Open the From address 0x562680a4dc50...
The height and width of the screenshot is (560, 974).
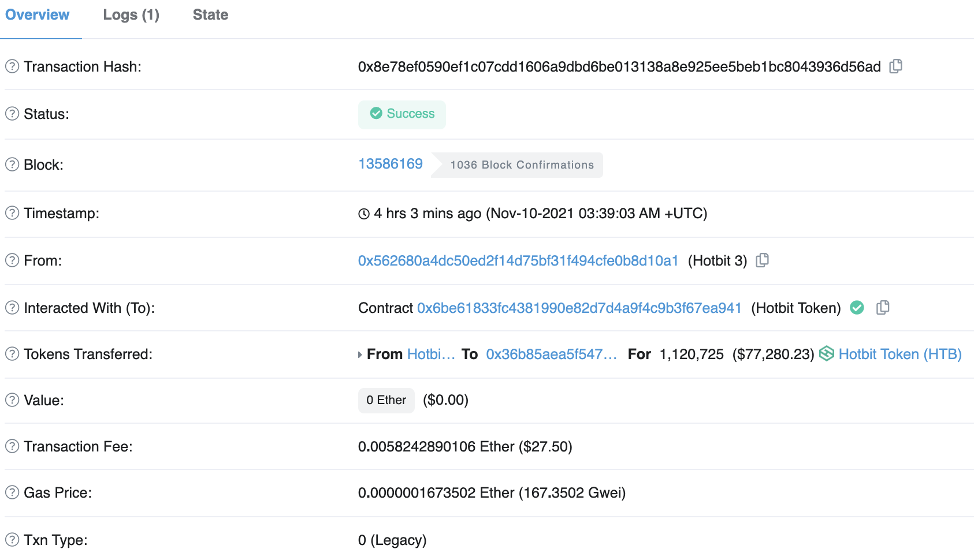(518, 260)
